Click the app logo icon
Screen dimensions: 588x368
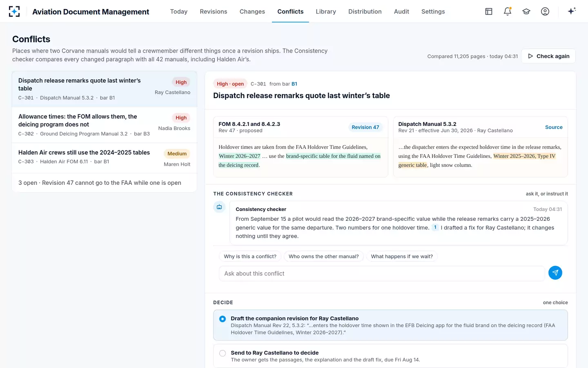click(14, 11)
